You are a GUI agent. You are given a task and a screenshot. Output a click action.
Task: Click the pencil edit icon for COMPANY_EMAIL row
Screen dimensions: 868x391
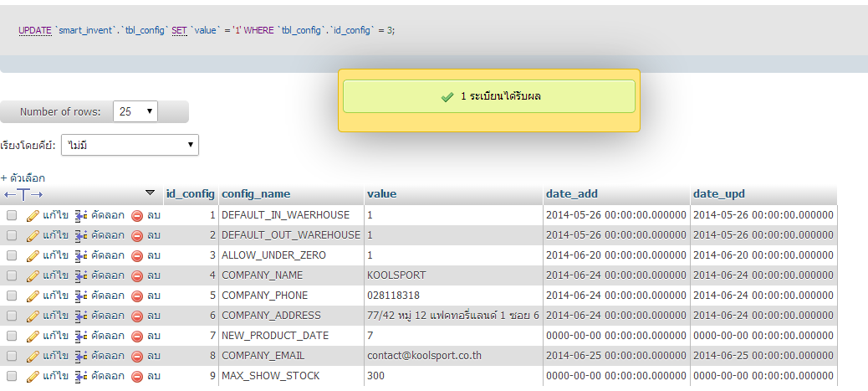(33, 356)
